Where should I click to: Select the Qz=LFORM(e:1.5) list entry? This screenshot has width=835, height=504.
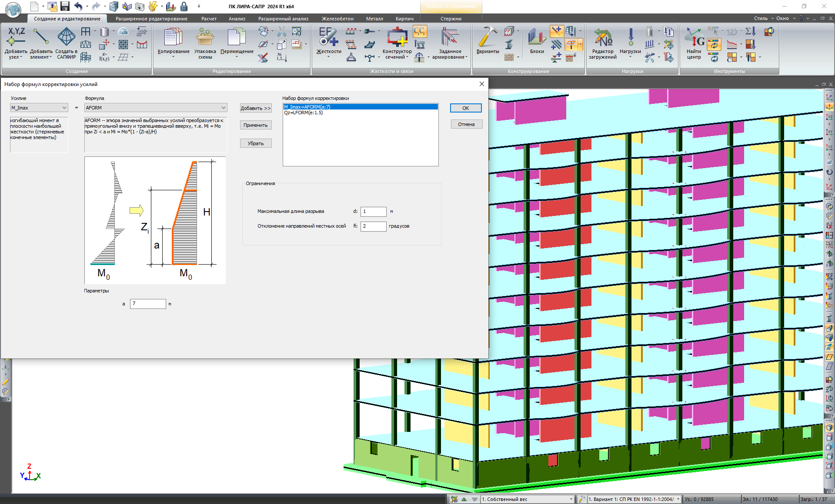point(304,113)
